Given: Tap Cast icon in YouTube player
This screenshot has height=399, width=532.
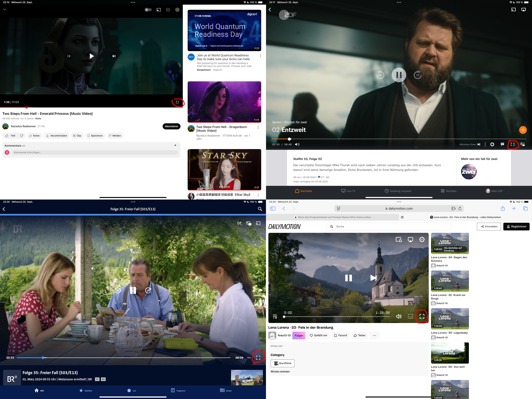Looking at the screenshot, I should pyautogui.click(x=159, y=10).
